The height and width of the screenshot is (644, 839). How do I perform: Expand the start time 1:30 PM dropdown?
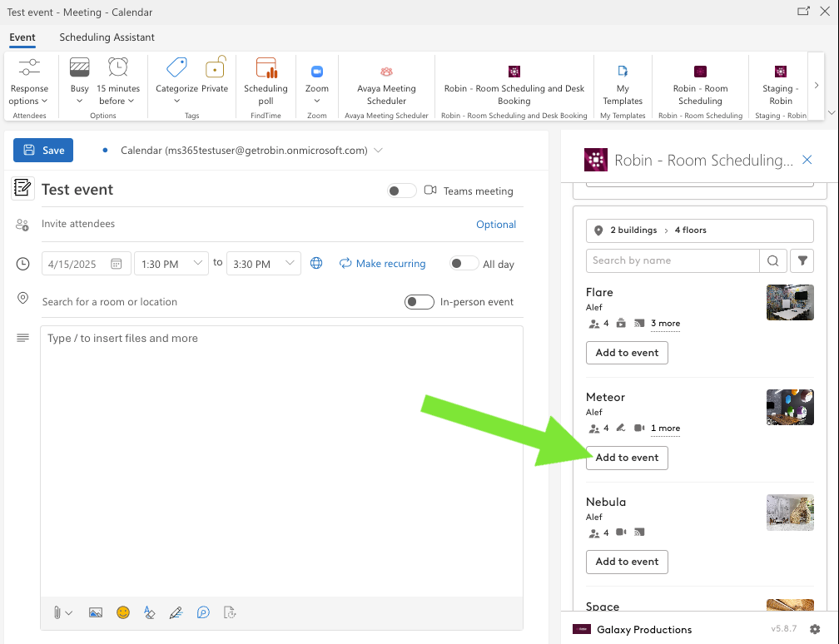tap(197, 263)
